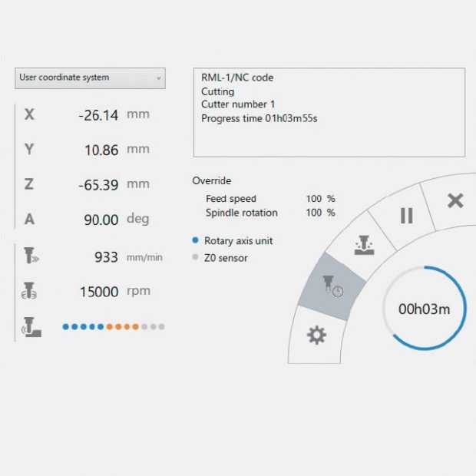Click the Feed speed override 100 %
The height and width of the screenshot is (476, 476).
coord(320,199)
